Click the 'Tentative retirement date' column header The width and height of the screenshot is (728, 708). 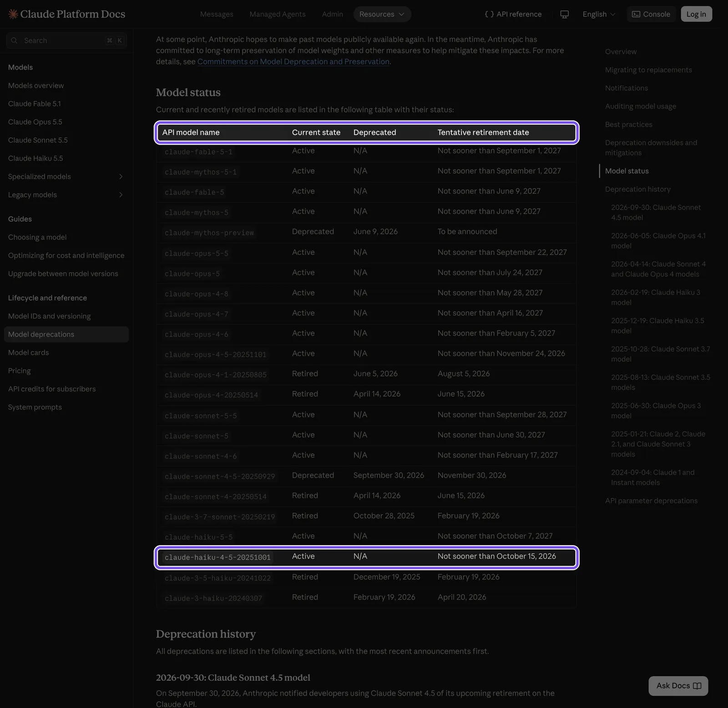[x=483, y=132]
